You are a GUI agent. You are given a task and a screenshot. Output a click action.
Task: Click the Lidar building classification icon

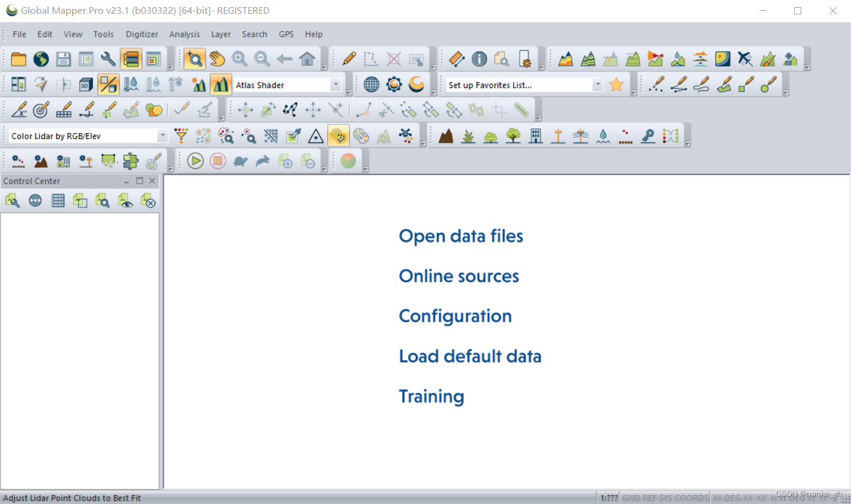[536, 136]
